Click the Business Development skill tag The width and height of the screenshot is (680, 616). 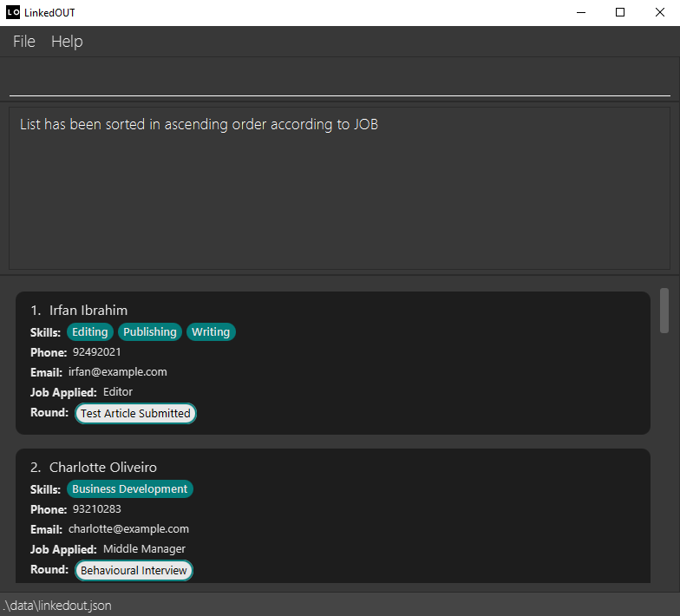(130, 489)
